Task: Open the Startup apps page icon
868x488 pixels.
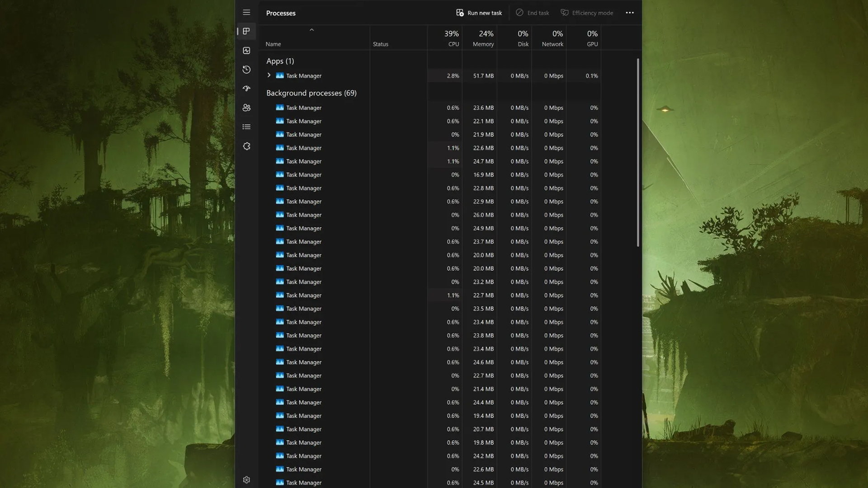Action: (x=246, y=89)
